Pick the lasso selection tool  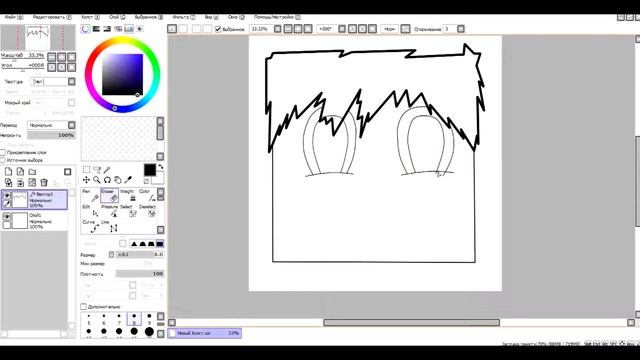[x=97, y=169]
